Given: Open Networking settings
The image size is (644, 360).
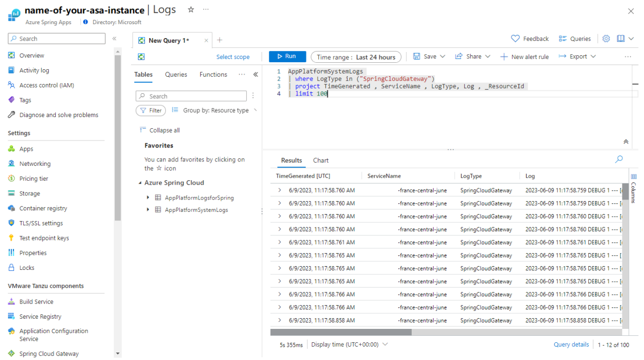Looking at the screenshot, I should [35, 164].
